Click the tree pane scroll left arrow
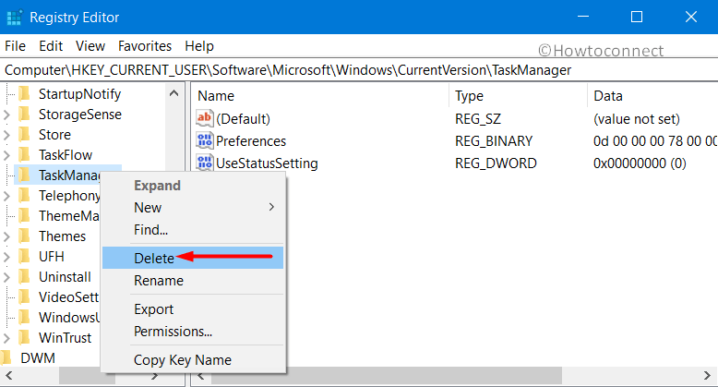718x387 pixels. (x=8, y=376)
